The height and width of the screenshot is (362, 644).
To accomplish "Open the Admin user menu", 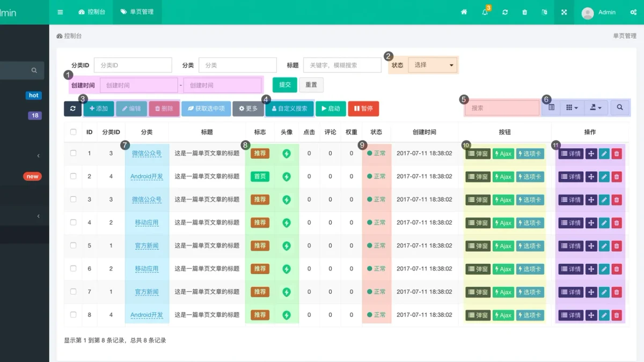I will pyautogui.click(x=599, y=12).
